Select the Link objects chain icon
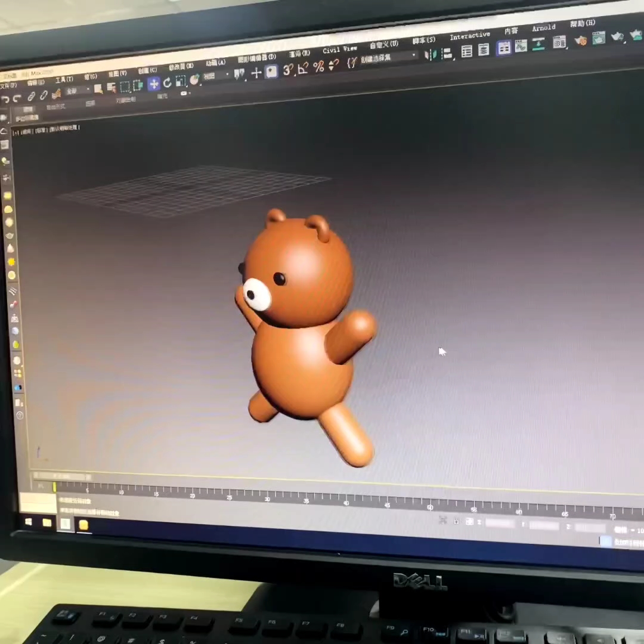The width and height of the screenshot is (644, 644). point(31,96)
